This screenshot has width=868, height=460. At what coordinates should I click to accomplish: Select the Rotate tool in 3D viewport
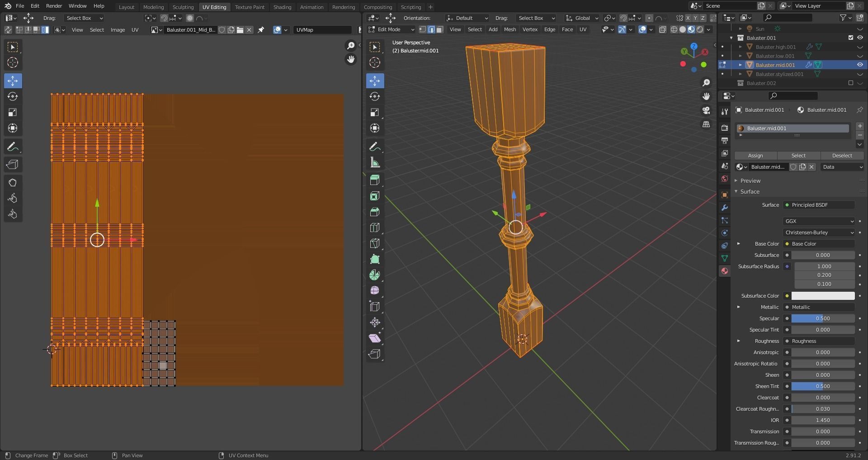[x=375, y=96]
